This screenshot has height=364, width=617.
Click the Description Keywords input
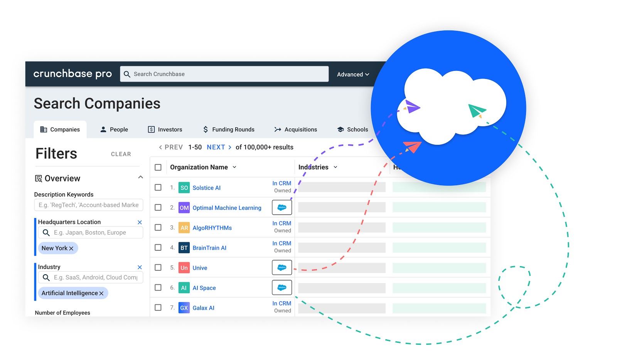89,205
